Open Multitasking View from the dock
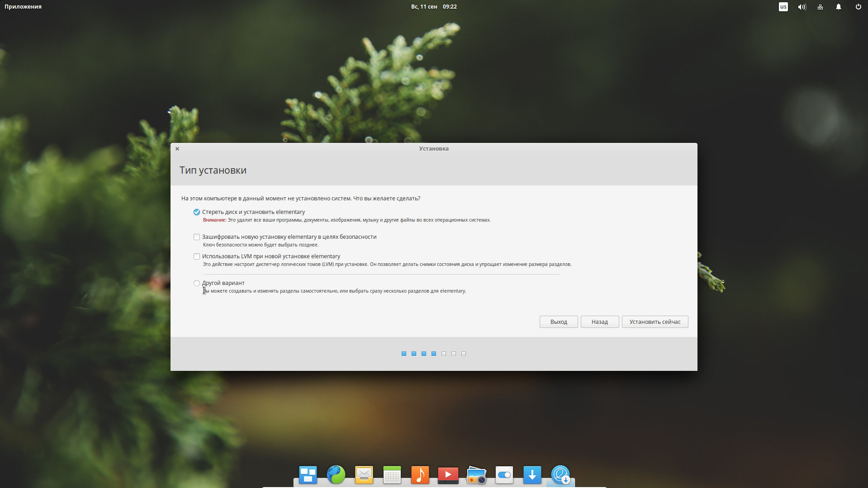868x488 pixels. pos(308,475)
